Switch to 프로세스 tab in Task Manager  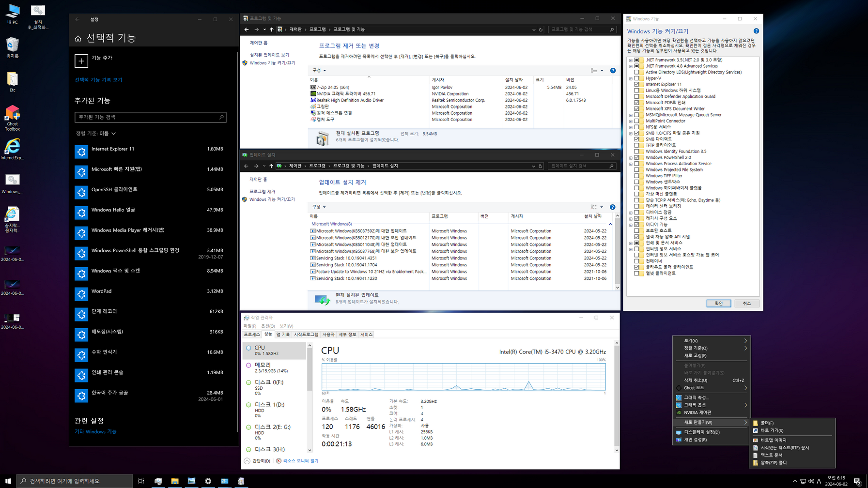[252, 335]
